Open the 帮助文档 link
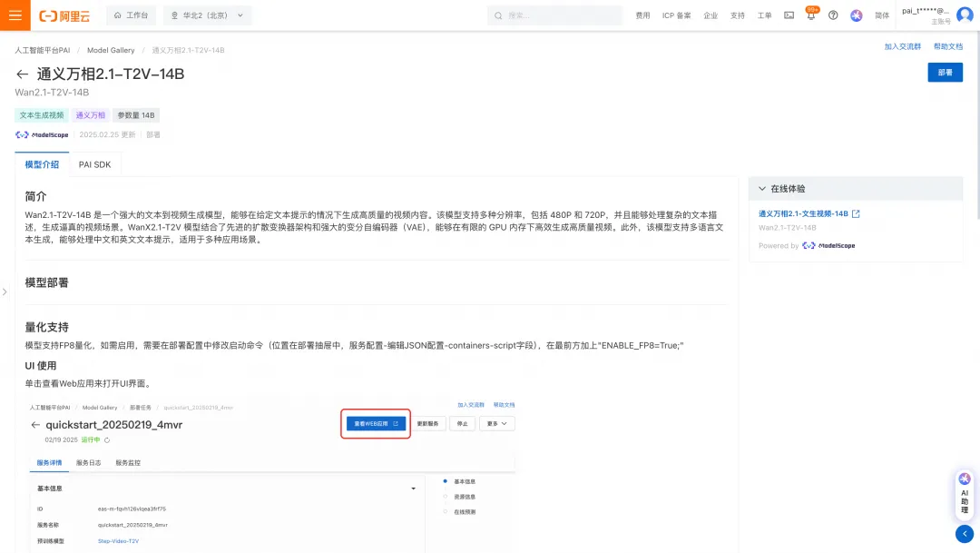This screenshot has height=553, width=980. click(x=948, y=47)
